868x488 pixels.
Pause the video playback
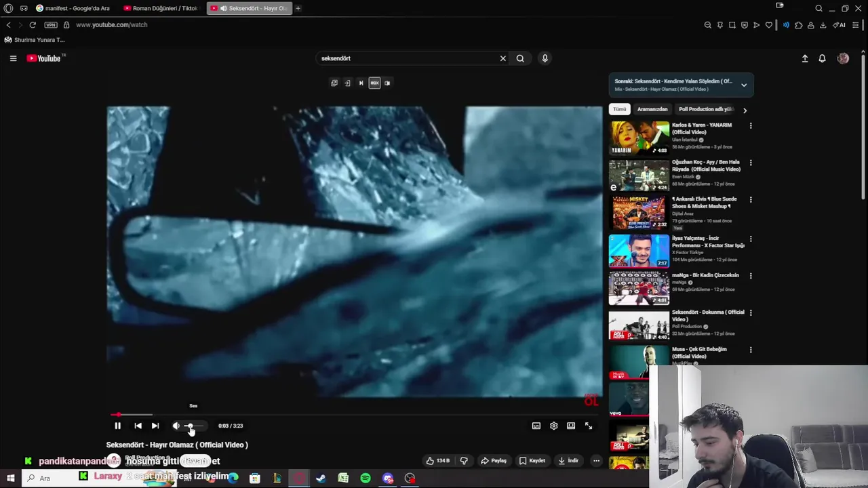[x=117, y=426]
